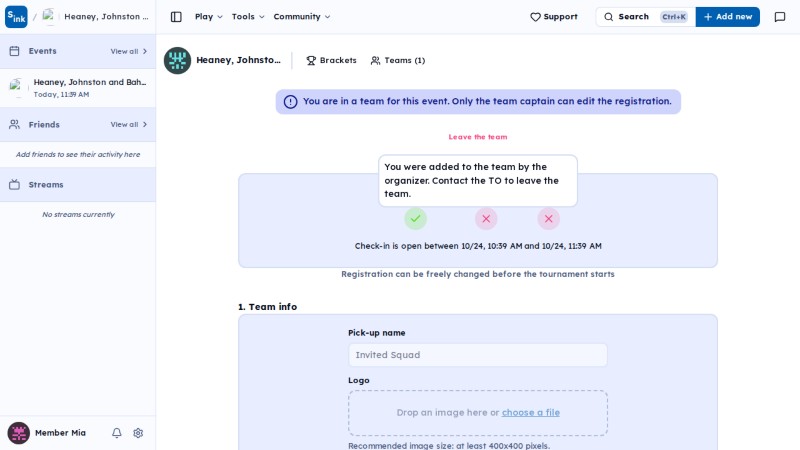800x450 pixels.
Task: Click the '1. Team info' heading
Action: pyautogui.click(x=267, y=307)
